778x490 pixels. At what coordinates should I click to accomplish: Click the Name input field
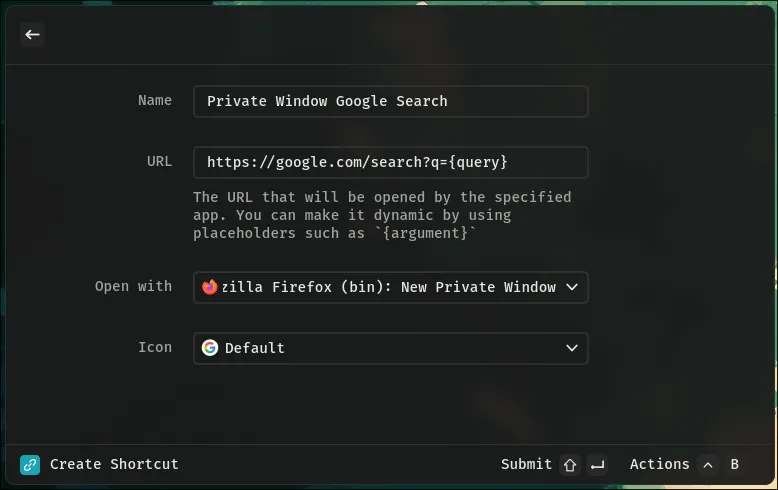point(390,101)
